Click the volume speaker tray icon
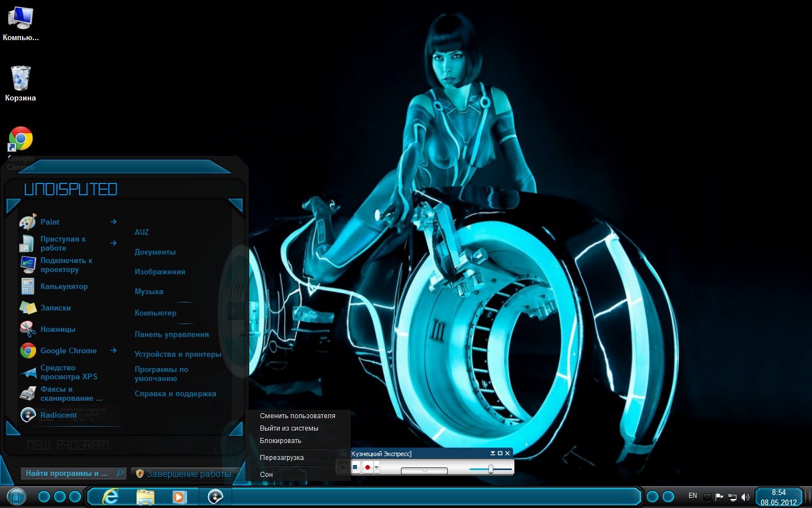812x508 pixels. coord(745,497)
